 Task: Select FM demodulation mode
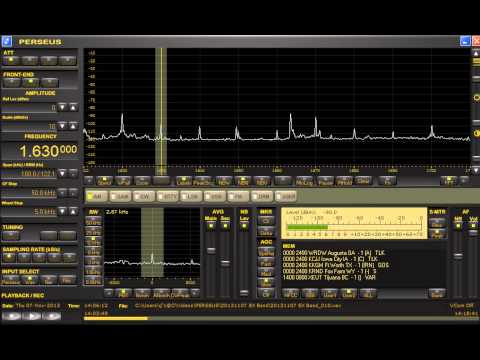point(238,196)
